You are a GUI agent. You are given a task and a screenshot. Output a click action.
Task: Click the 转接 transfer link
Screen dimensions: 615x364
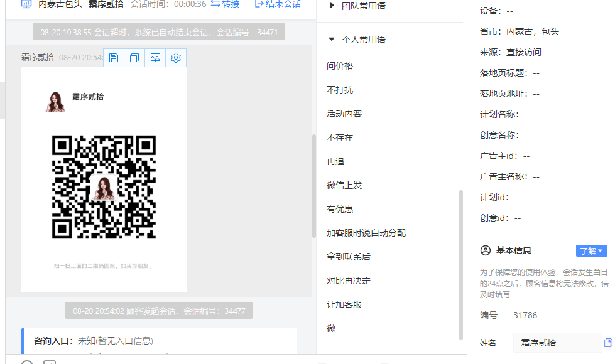[225, 4]
